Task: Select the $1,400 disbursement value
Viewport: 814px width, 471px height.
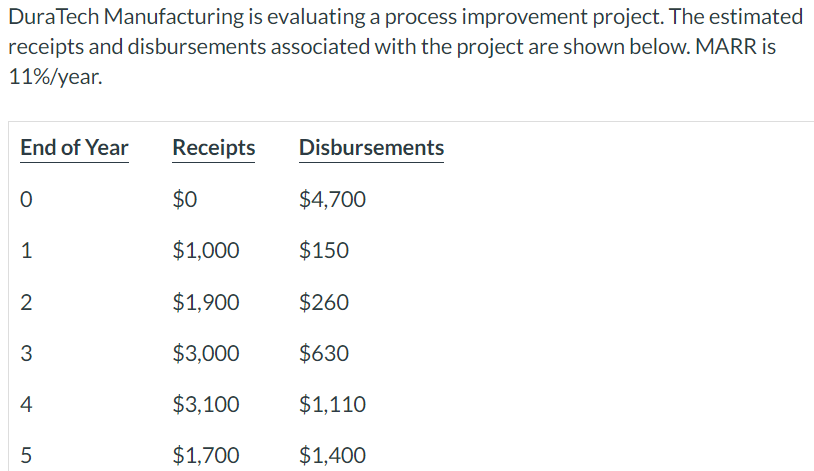Action: [x=332, y=455]
